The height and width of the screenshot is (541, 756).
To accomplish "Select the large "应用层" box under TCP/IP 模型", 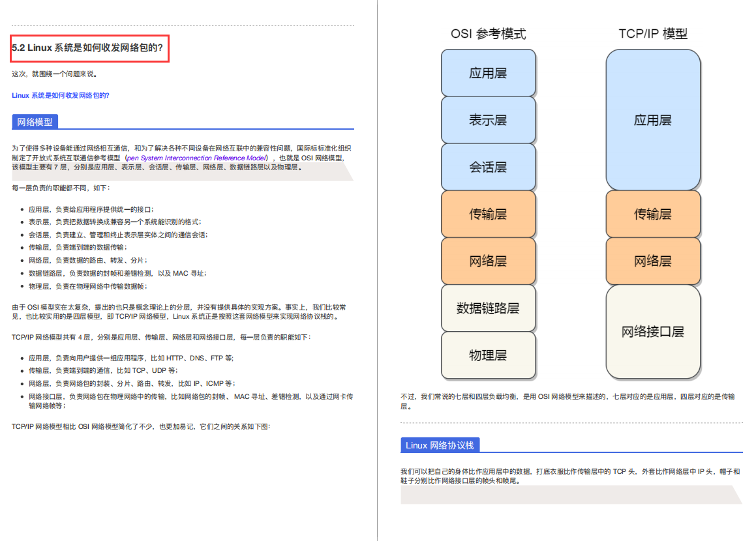I will 653,120.
